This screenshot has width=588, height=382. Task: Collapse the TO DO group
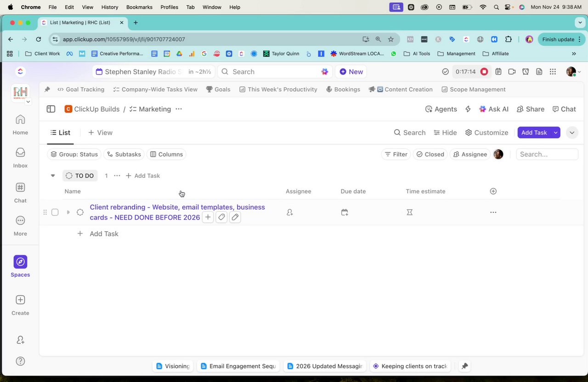click(53, 176)
